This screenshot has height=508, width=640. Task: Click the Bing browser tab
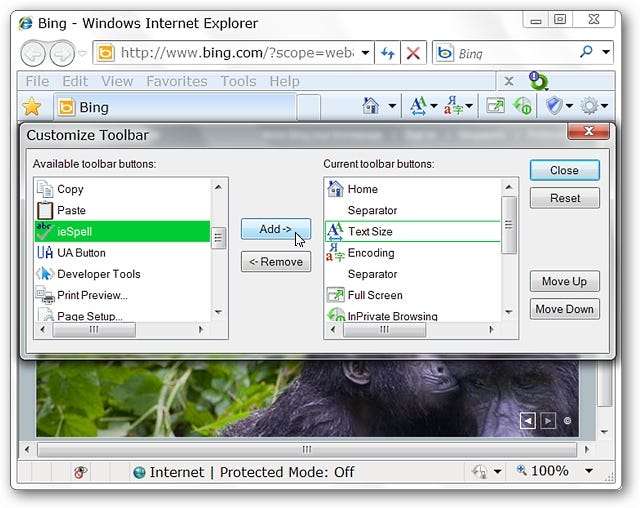click(175, 107)
